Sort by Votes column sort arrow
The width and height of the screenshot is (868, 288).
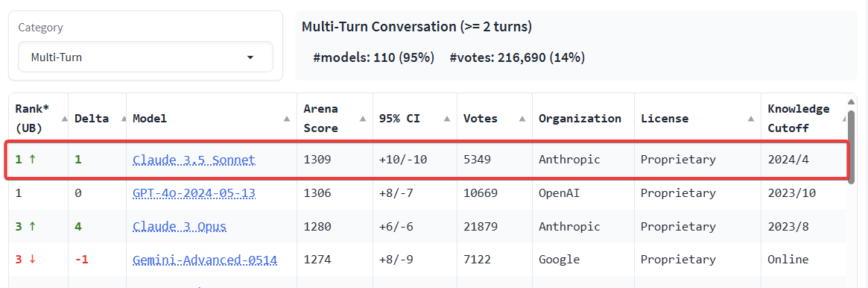tap(522, 119)
